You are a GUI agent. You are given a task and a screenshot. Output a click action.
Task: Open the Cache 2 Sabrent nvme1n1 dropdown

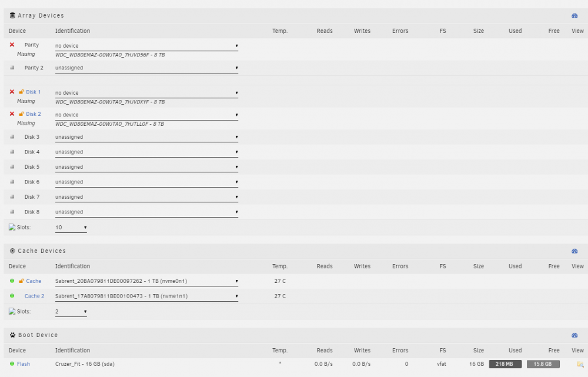point(146,296)
